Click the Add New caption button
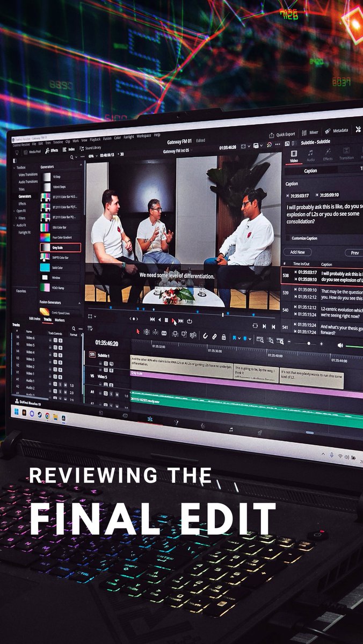Screen dimensions: 363x644 click(x=297, y=252)
